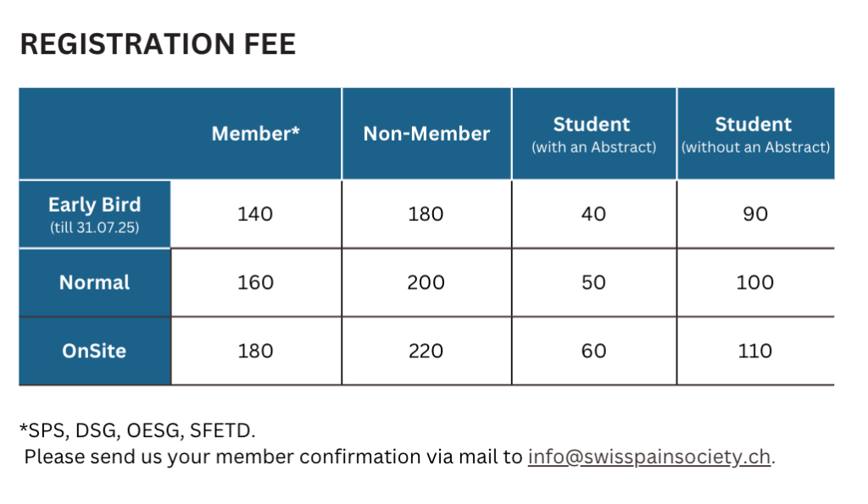This screenshot has height=504, width=868.
Task: Select the Early Bird Student fee 40
Action: 593,214
